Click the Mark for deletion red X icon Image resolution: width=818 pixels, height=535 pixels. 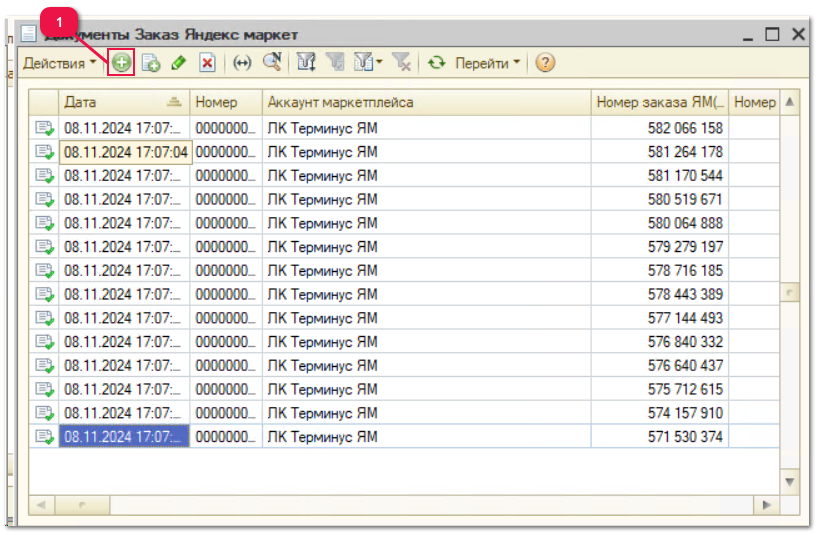[x=207, y=63]
